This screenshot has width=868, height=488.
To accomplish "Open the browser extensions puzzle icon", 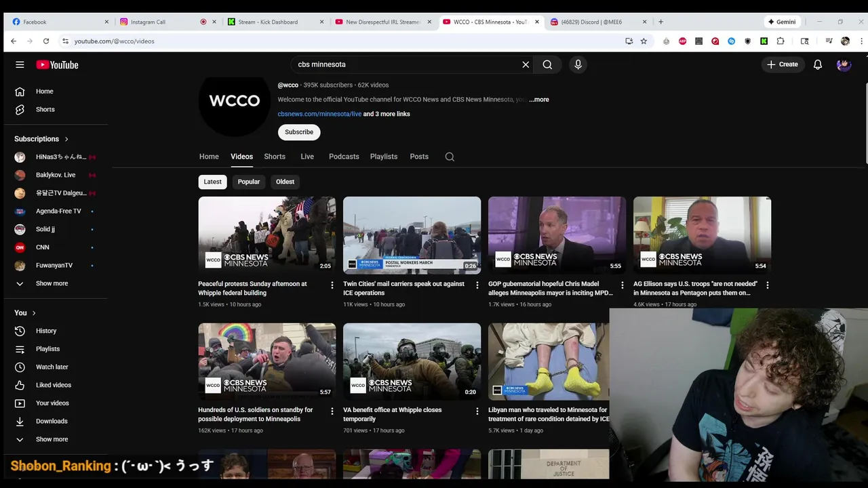I will pos(781,41).
